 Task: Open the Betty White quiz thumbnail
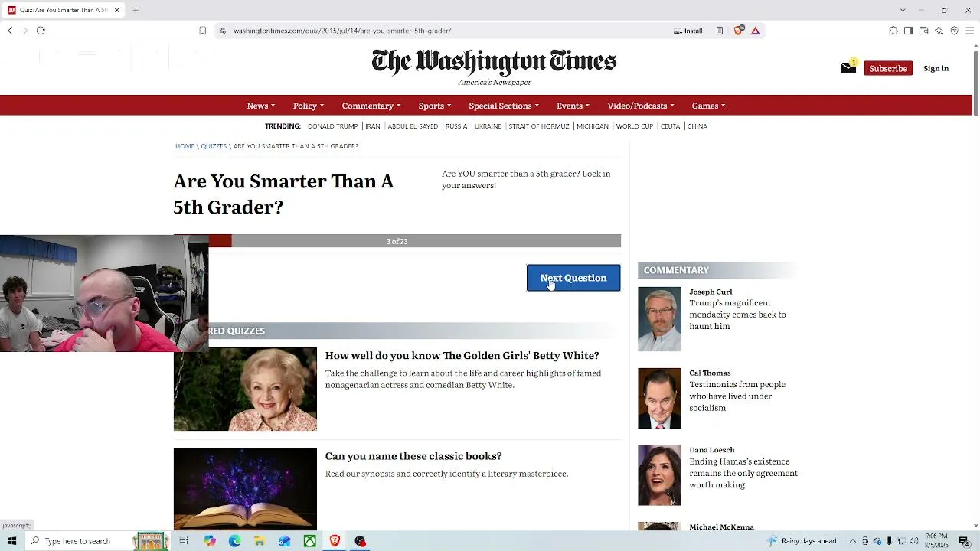[245, 389]
